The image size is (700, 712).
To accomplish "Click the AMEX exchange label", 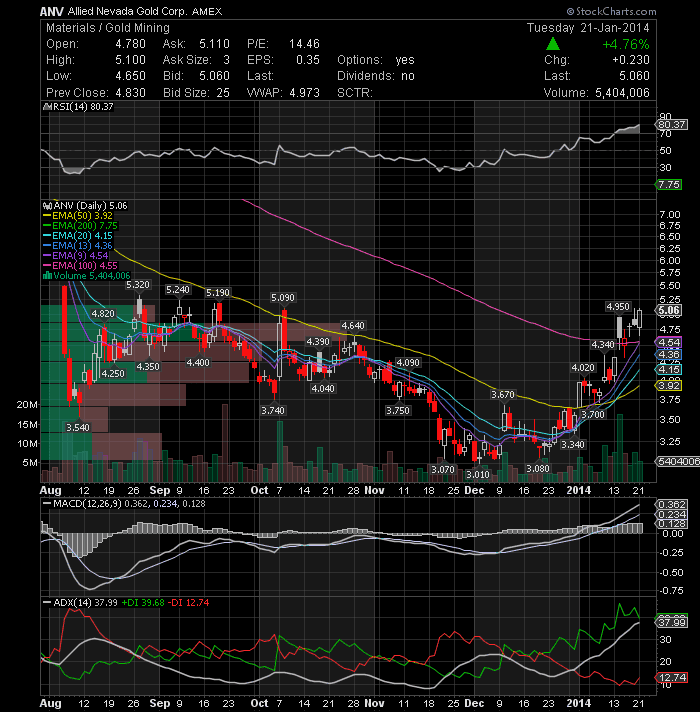I will 207,11.
